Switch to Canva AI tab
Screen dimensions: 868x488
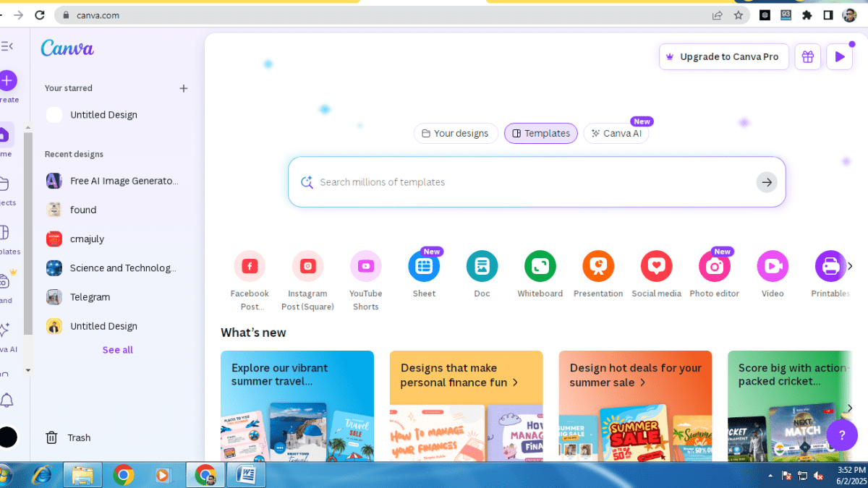(x=616, y=133)
